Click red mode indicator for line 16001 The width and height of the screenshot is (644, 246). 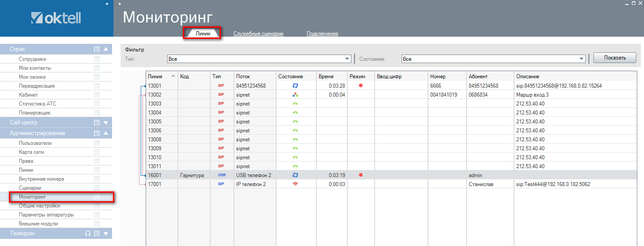tap(360, 175)
